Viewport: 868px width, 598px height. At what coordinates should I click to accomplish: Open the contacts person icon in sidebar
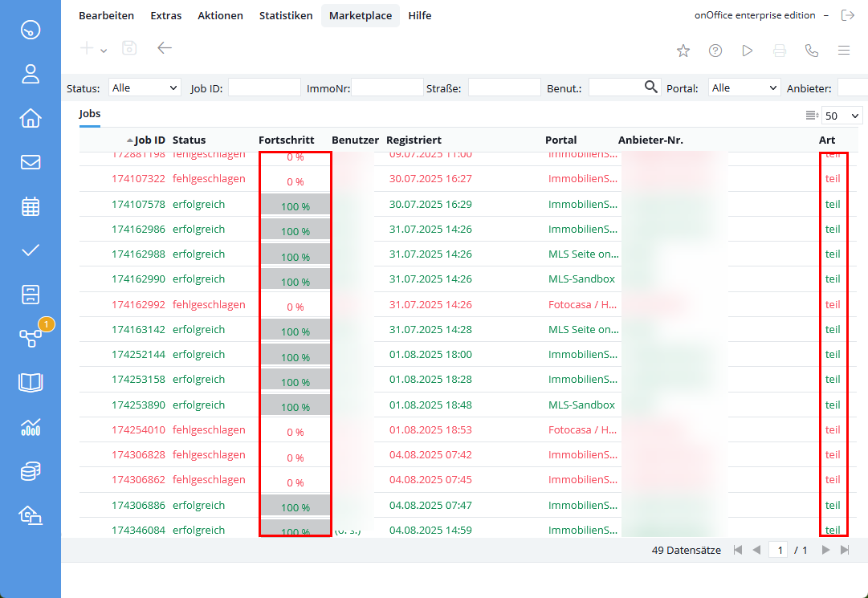click(31, 75)
